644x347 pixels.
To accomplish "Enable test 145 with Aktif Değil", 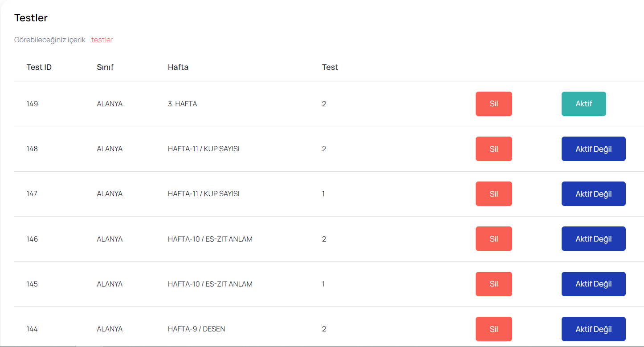I will [593, 284].
